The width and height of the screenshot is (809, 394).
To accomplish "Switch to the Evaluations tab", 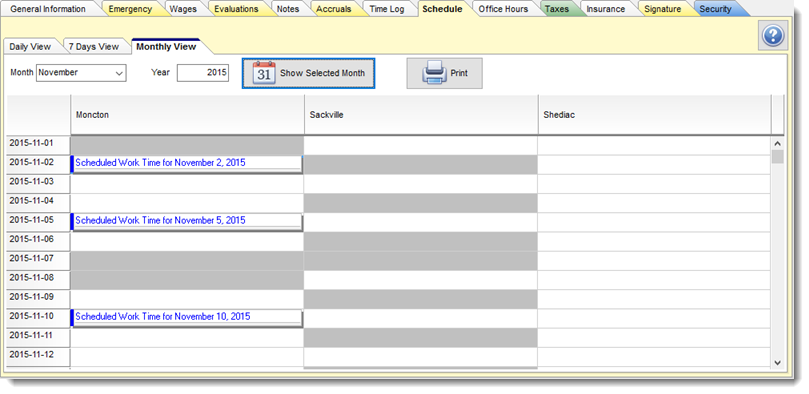I will point(236,9).
